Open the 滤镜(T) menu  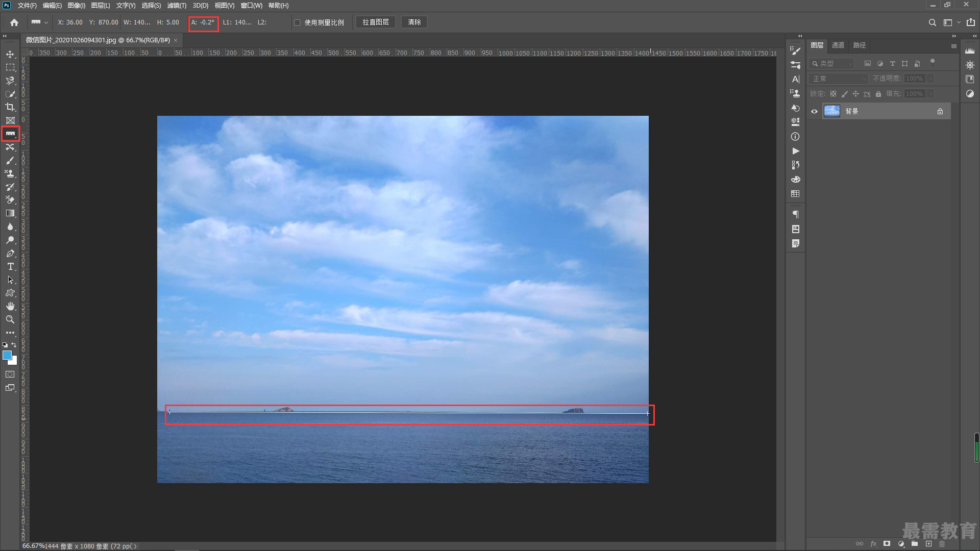click(x=177, y=6)
